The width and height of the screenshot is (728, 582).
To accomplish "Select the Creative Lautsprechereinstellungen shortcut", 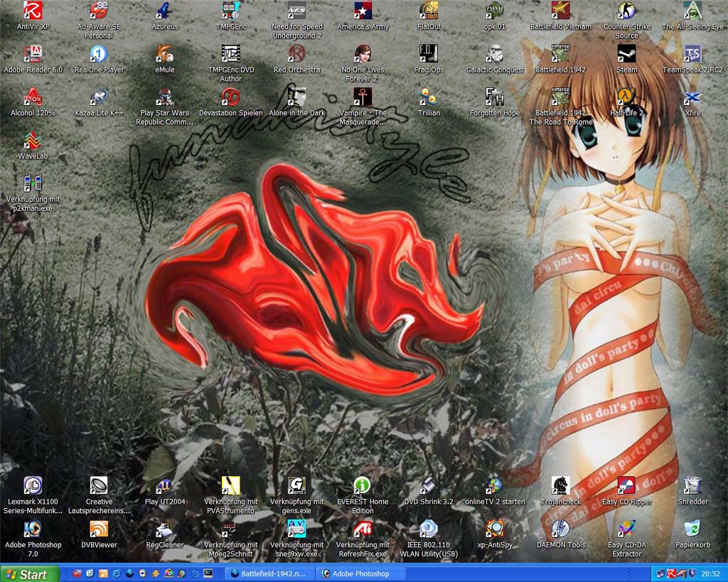I will coord(99,485).
